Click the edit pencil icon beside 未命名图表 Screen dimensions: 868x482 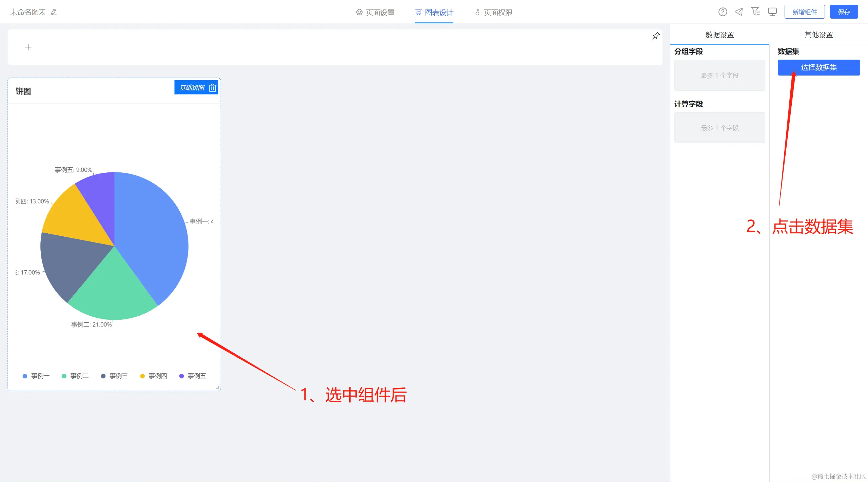coord(54,12)
